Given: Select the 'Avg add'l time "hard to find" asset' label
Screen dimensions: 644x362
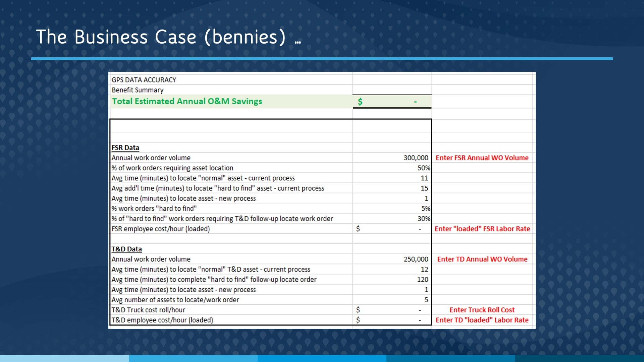Looking at the screenshot, I should pyautogui.click(x=218, y=188).
